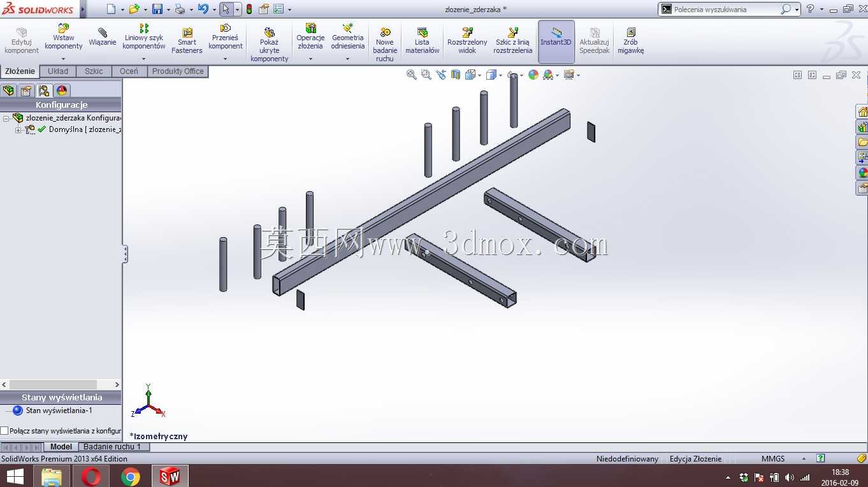Save the assembly with the floppy disk icon

[x=157, y=9]
